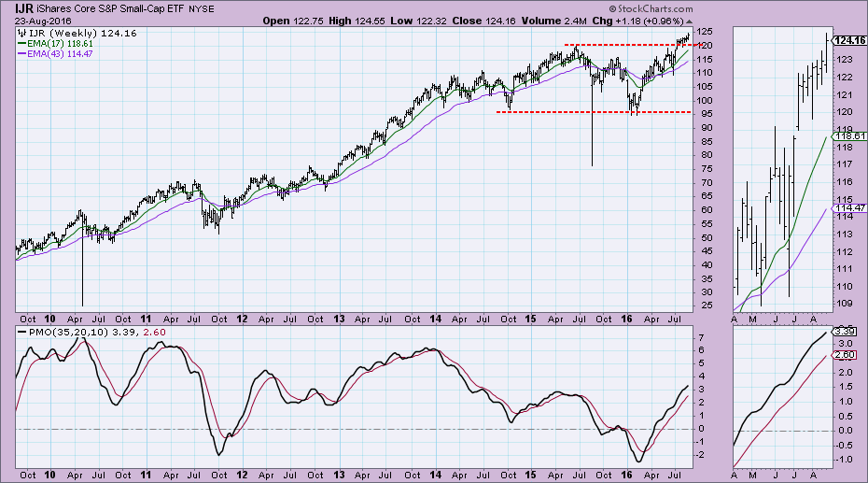868x483 pixels.
Task: Click the 2.60 signal tag on zoom panel
Action: [846, 355]
